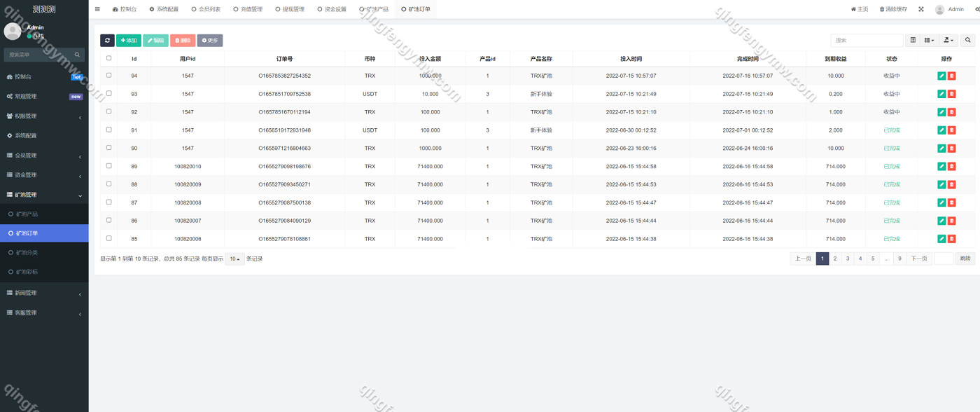Click the refresh table button
This screenshot has height=412, width=980.
107,41
